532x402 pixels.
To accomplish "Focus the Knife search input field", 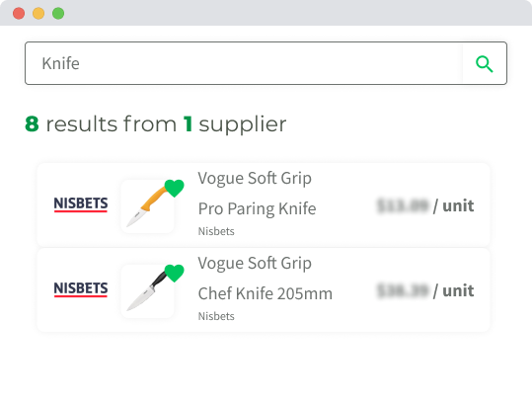I will [244, 63].
